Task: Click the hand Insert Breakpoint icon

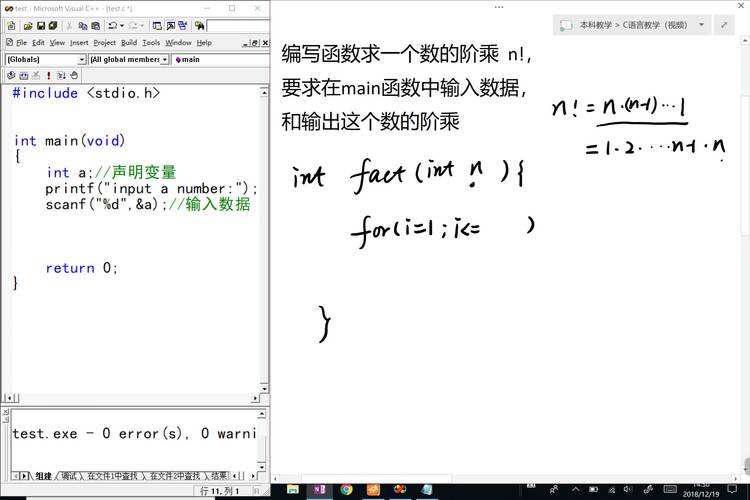Action: tap(74, 75)
